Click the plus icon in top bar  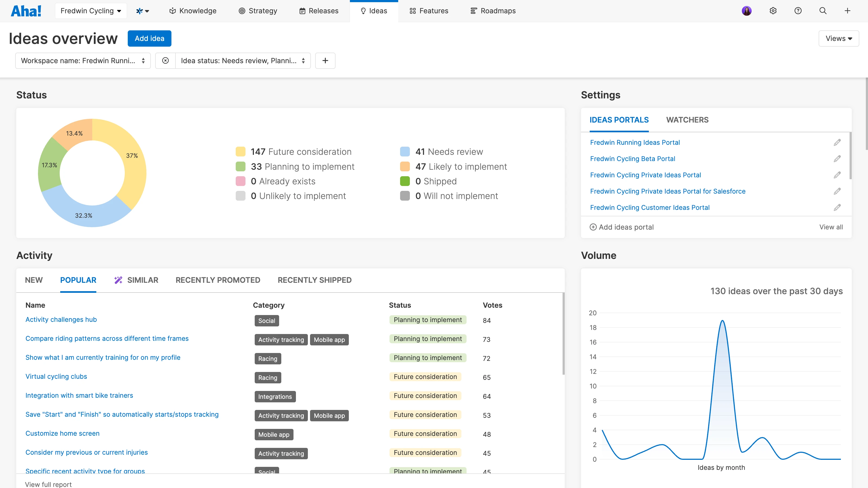pyautogui.click(x=847, y=11)
